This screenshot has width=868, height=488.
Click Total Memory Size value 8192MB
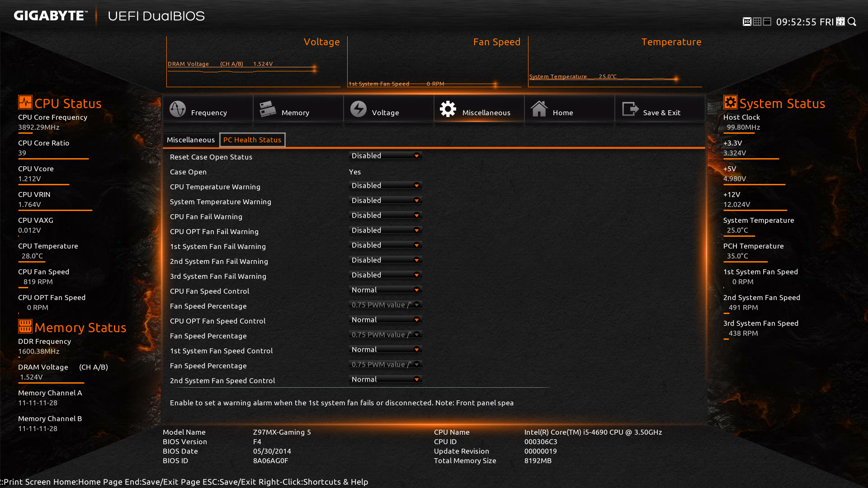[538, 460]
